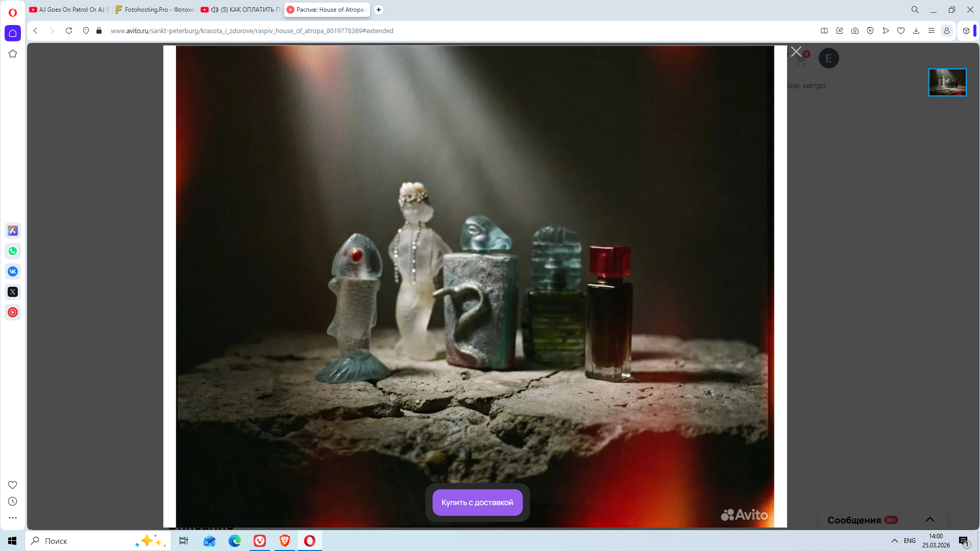
Task: Expand the Сообщения chat panel
Action: point(929,519)
